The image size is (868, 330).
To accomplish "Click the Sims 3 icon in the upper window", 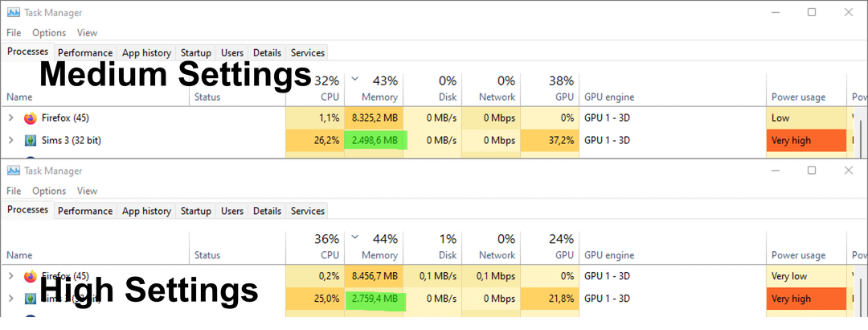I will click(31, 141).
